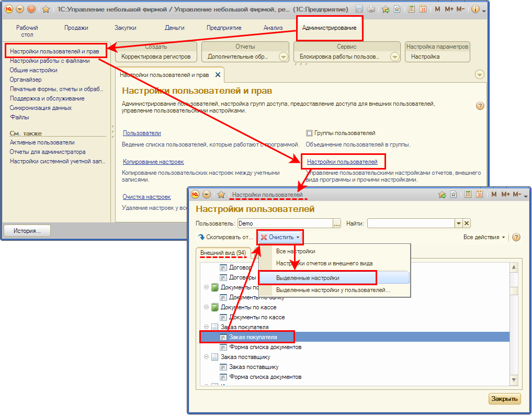Click the Закрыть button

pos(504,399)
